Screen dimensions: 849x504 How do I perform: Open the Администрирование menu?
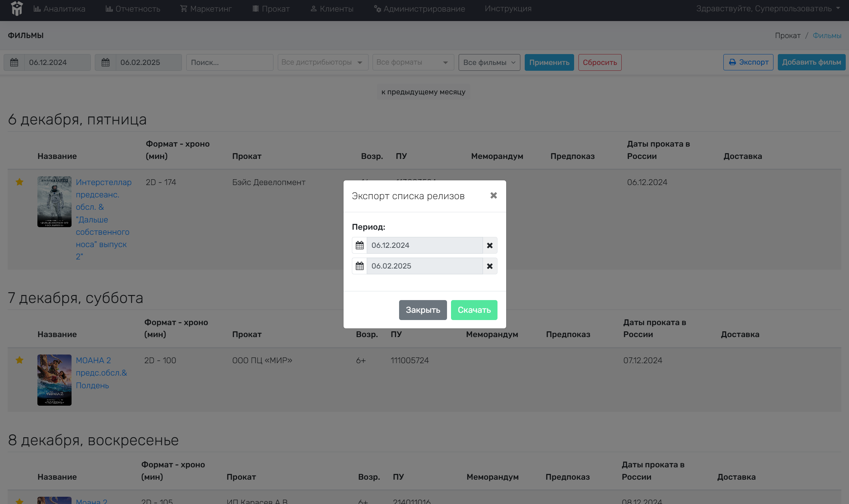[419, 9]
